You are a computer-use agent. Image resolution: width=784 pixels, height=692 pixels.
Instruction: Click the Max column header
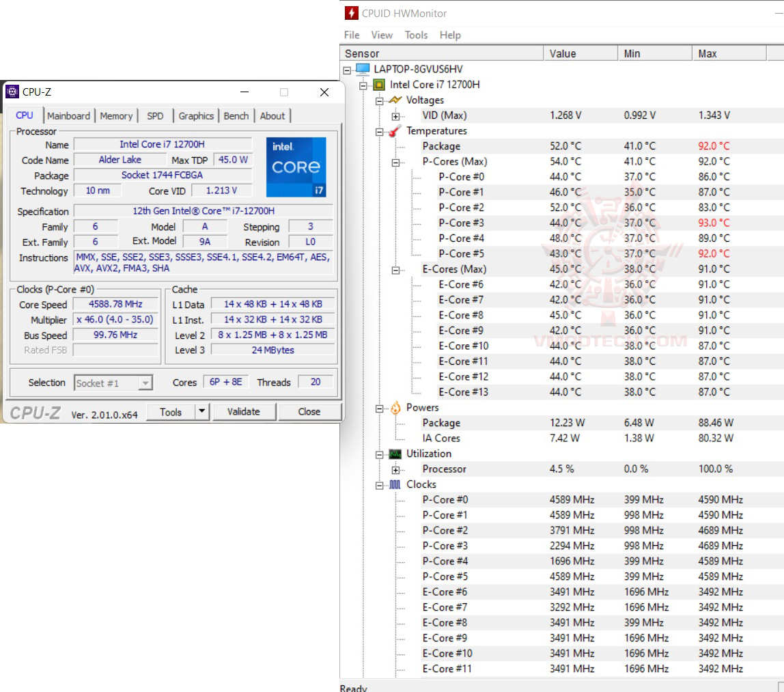point(729,53)
